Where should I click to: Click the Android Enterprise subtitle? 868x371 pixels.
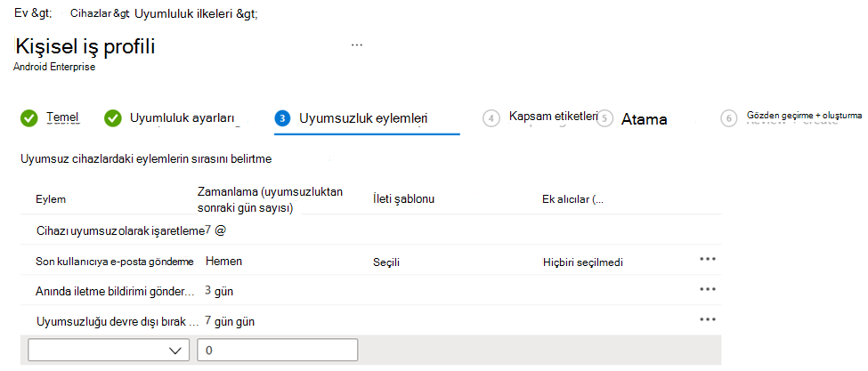(x=56, y=67)
